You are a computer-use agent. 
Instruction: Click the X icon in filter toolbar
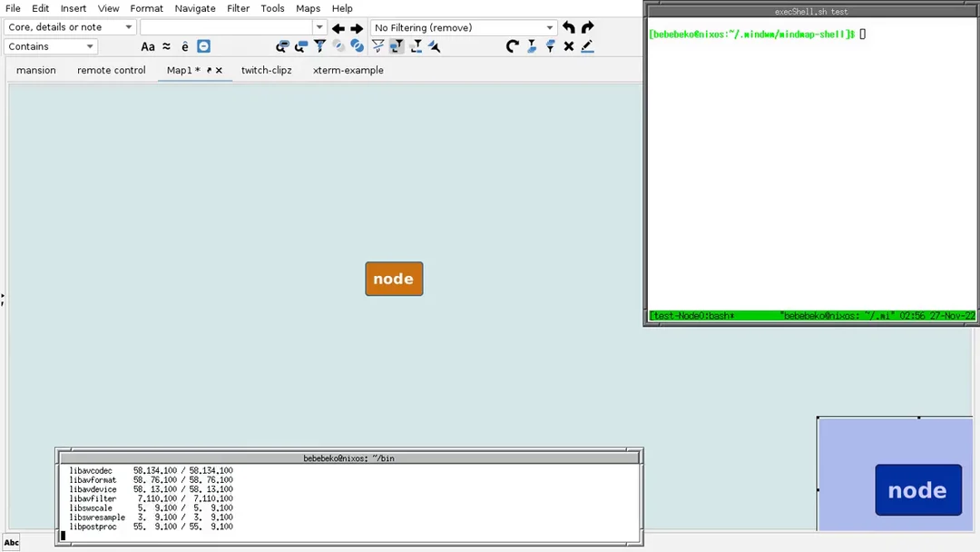(x=569, y=46)
